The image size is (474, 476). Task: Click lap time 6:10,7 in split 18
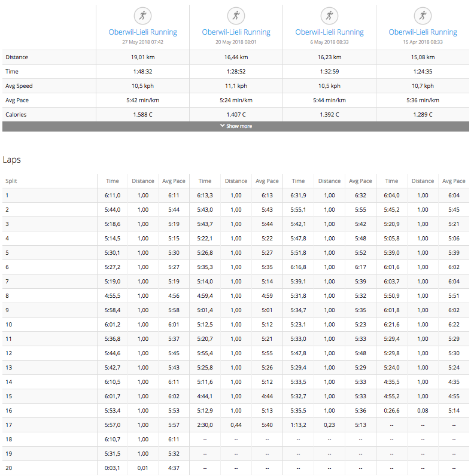pos(113,440)
